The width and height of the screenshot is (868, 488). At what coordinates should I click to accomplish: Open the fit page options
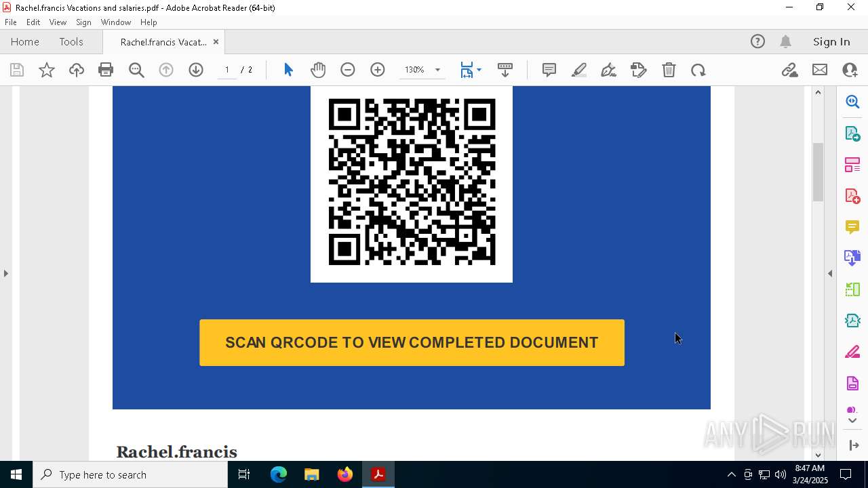[470, 70]
